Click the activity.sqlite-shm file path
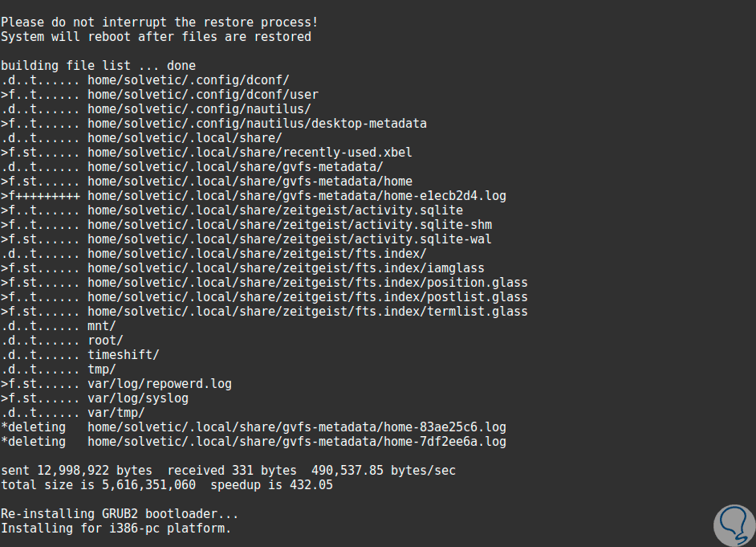756x547 pixels. pyautogui.click(x=290, y=224)
